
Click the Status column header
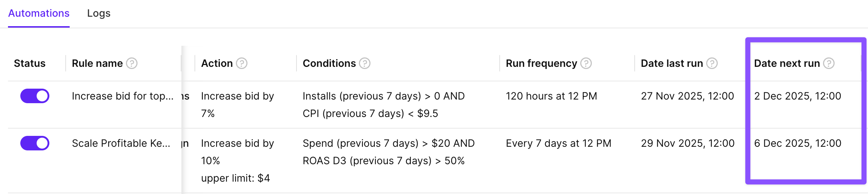click(30, 64)
